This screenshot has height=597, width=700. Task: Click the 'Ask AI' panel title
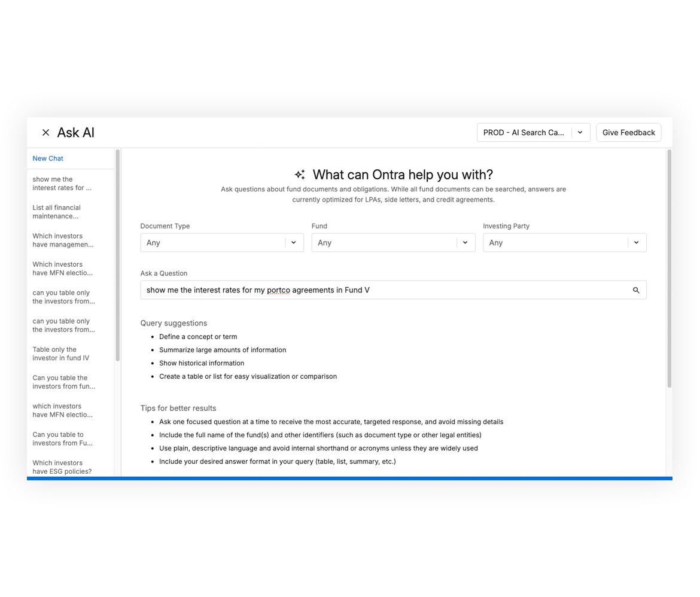(x=76, y=133)
